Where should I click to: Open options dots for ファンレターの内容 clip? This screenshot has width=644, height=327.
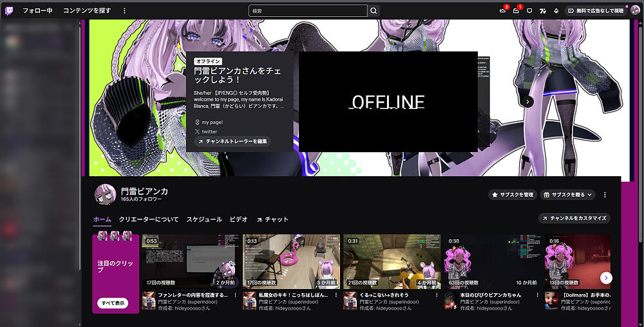[235, 295]
